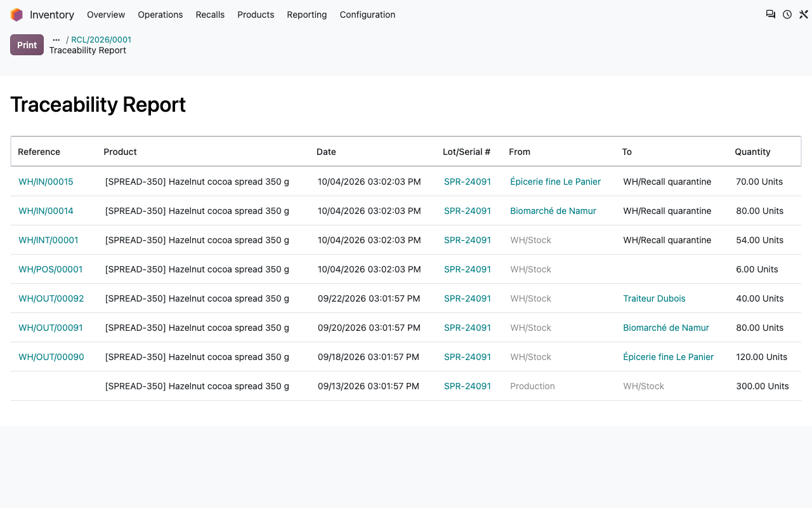Open Épicerie fine Le Panier in WH/IN/00015 row

(x=556, y=182)
